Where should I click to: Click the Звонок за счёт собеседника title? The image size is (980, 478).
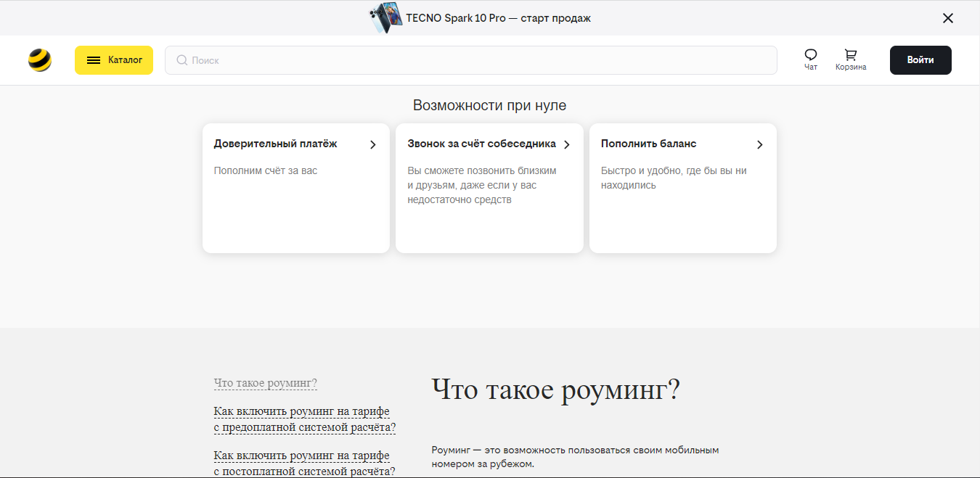coord(481,144)
